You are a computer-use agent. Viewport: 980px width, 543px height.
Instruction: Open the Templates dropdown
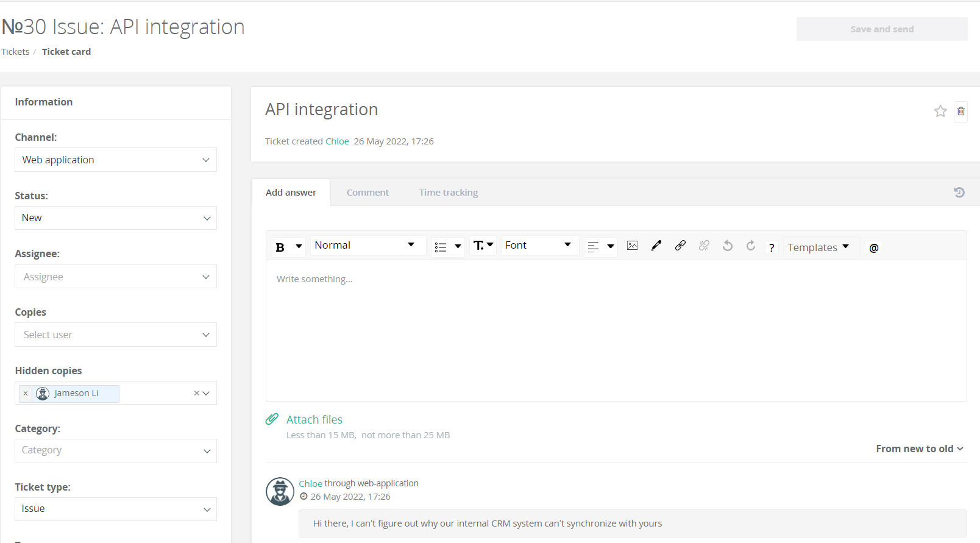pyautogui.click(x=820, y=247)
